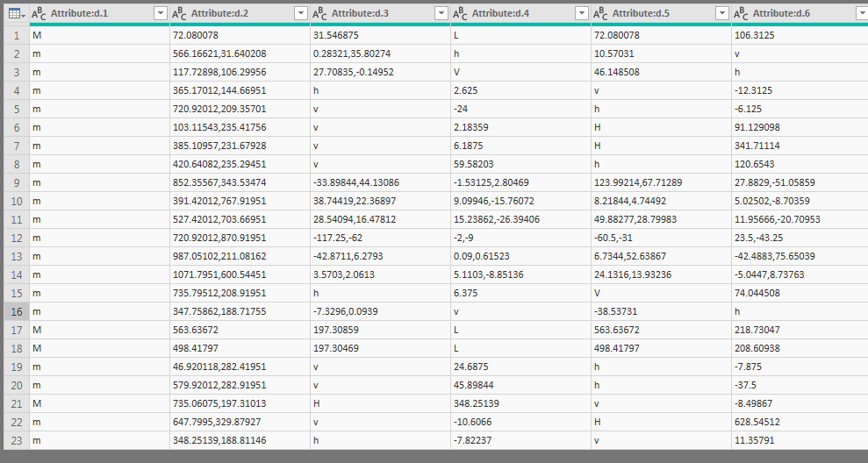Click the ABC data type icon of Attribute:d.3
The width and height of the screenshot is (868, 463).
pyautogui.click(x=319, y=14)
